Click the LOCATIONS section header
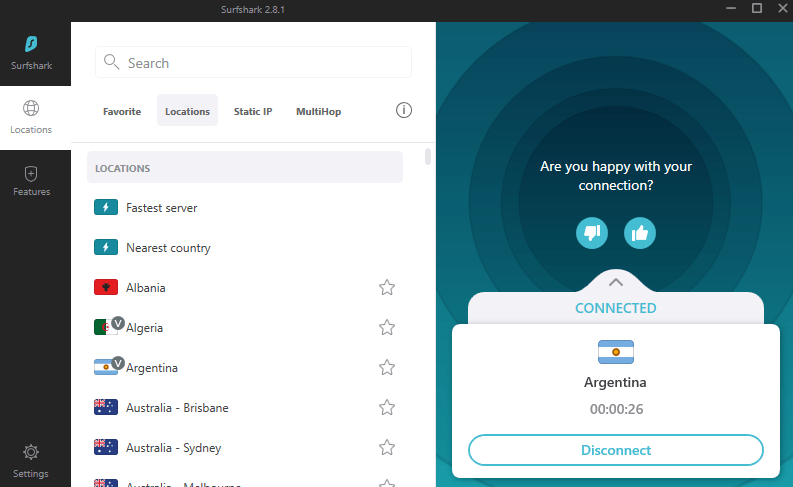The height and width of the screenshot is (487, 793). click(245, 167)
